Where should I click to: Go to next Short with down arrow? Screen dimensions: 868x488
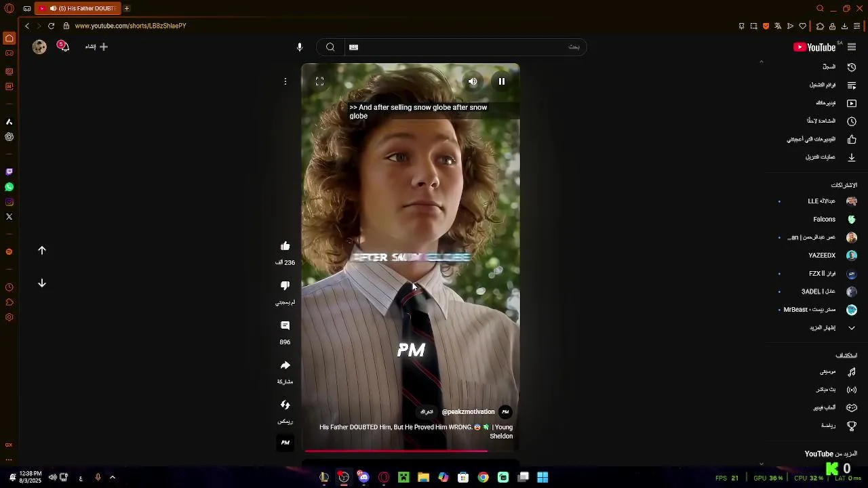[x=42, y=283]
